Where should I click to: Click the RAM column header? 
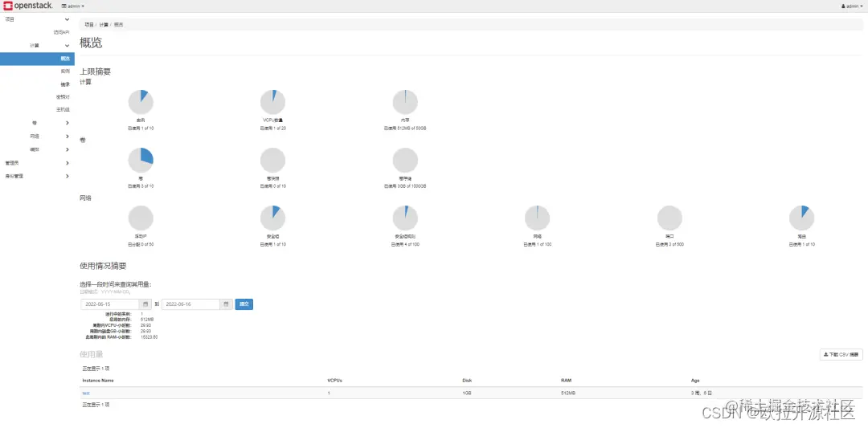(x=566, y=381)
